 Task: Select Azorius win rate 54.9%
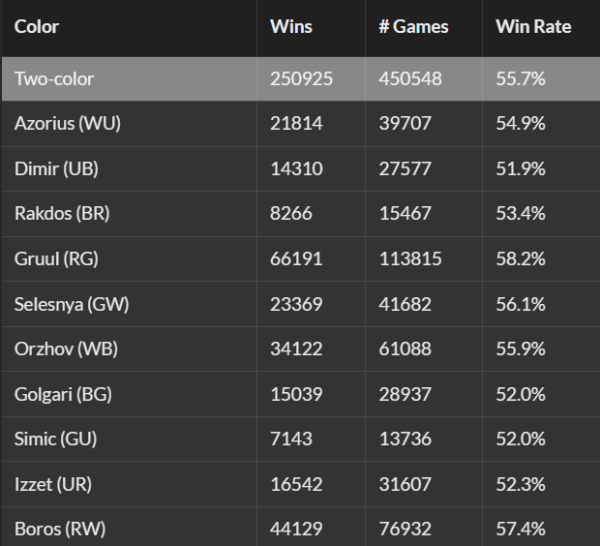pos(520,124)
